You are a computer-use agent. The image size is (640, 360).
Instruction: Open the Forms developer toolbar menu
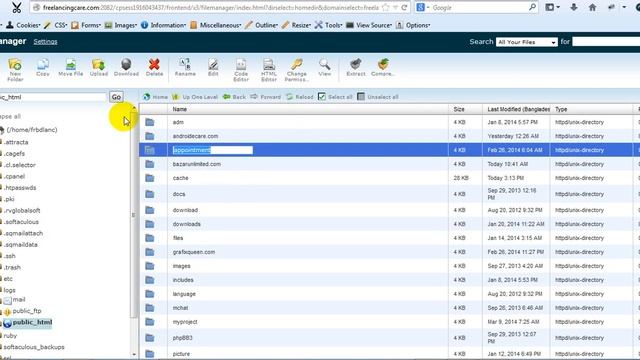86,25
